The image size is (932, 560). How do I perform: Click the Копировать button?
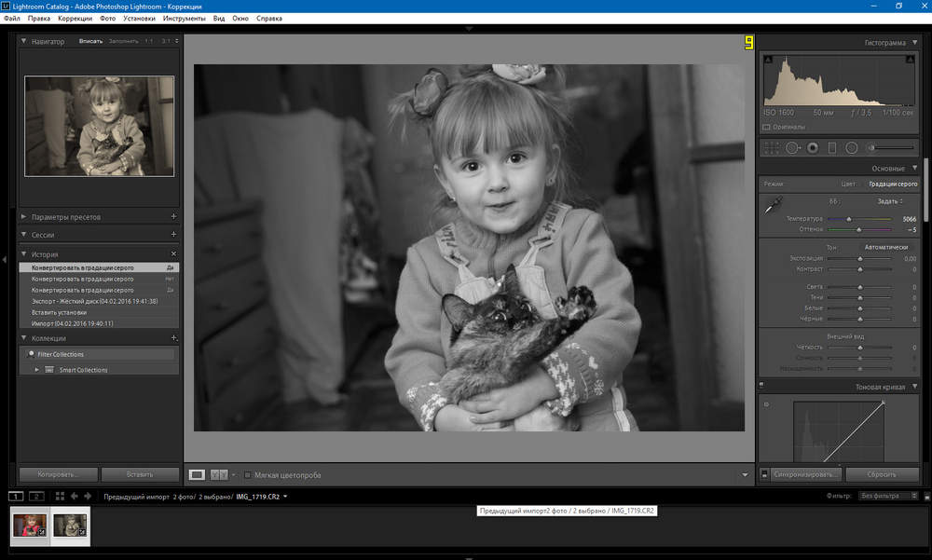(57, 474)
